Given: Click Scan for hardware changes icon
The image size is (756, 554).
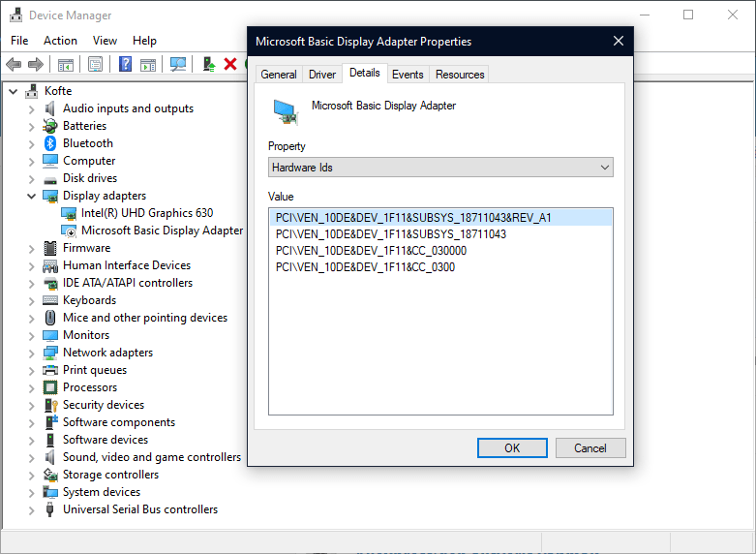Looking at the screenshot, I should (x=178, y=64).
